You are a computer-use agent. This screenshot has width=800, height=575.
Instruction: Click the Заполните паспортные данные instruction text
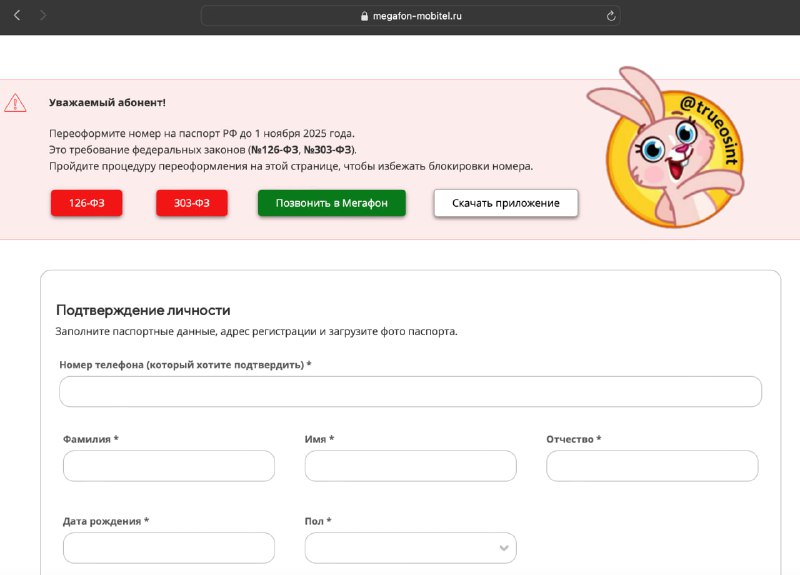click(x=256, y=332)
